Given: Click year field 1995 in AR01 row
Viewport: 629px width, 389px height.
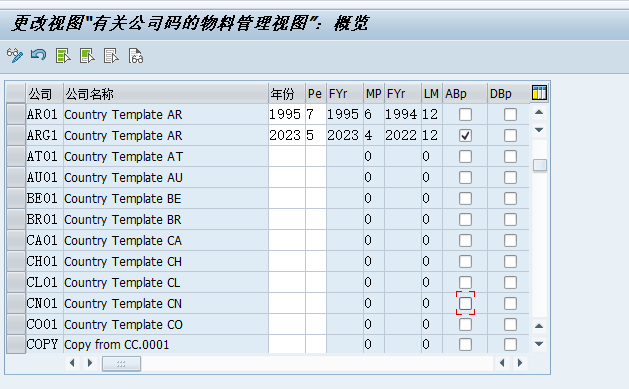Looking at the screenshot, I should pos(287,115).
